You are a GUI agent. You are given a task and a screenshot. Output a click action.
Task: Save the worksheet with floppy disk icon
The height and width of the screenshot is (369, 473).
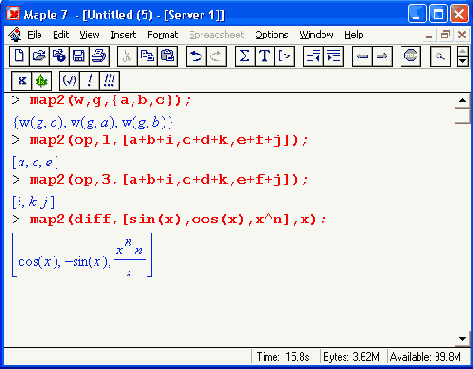[79, 56]
